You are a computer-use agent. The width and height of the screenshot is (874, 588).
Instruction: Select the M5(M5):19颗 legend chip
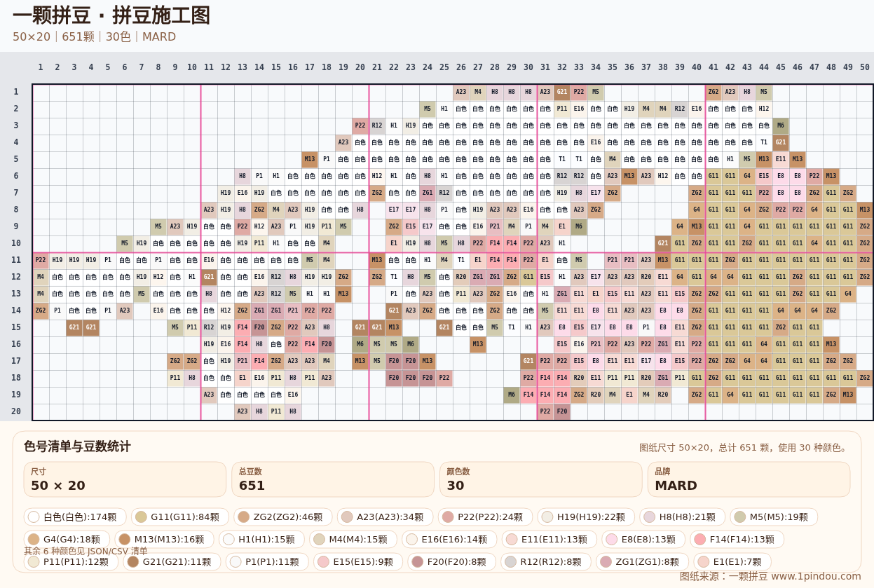(774, 517)
